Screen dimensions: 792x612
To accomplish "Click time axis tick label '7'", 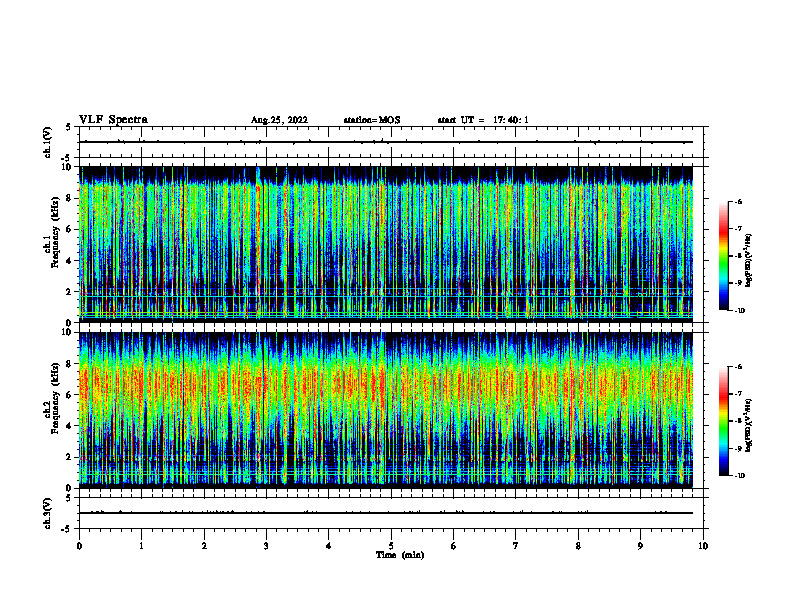I will point(516,546).
